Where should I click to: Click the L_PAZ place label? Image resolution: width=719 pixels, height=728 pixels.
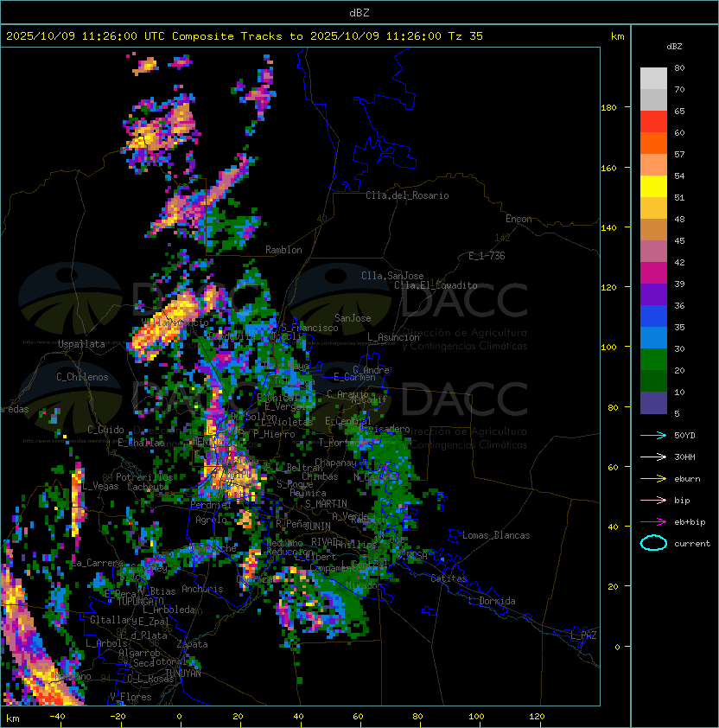583,635
